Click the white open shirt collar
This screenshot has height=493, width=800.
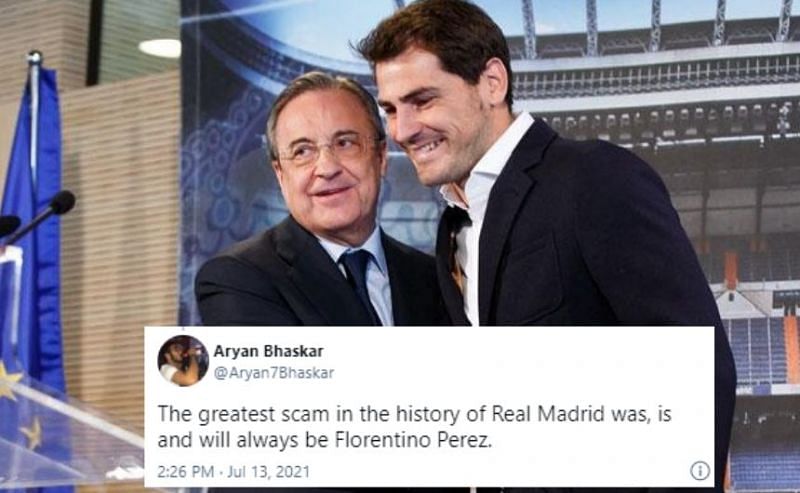(485, 168)
